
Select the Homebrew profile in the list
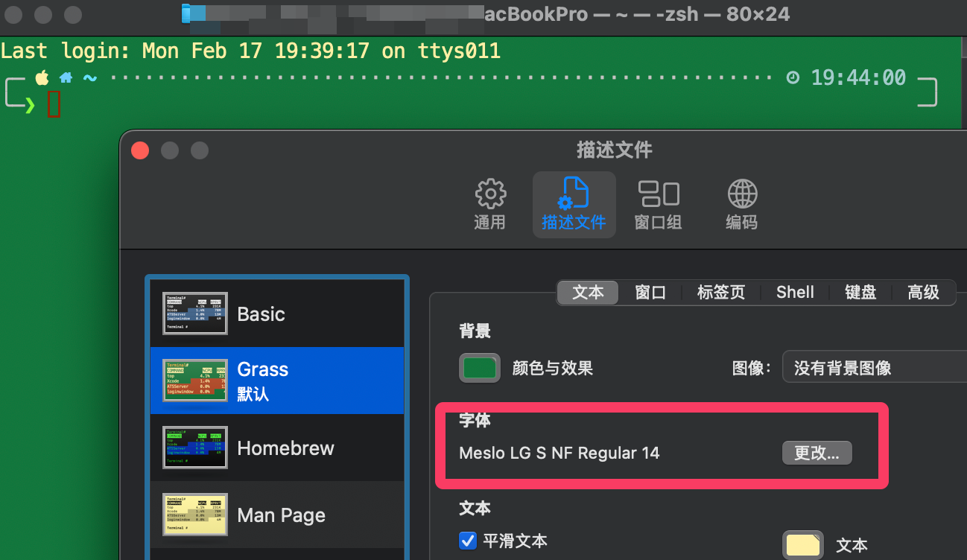pyautogui.click(x=277, y=448)
